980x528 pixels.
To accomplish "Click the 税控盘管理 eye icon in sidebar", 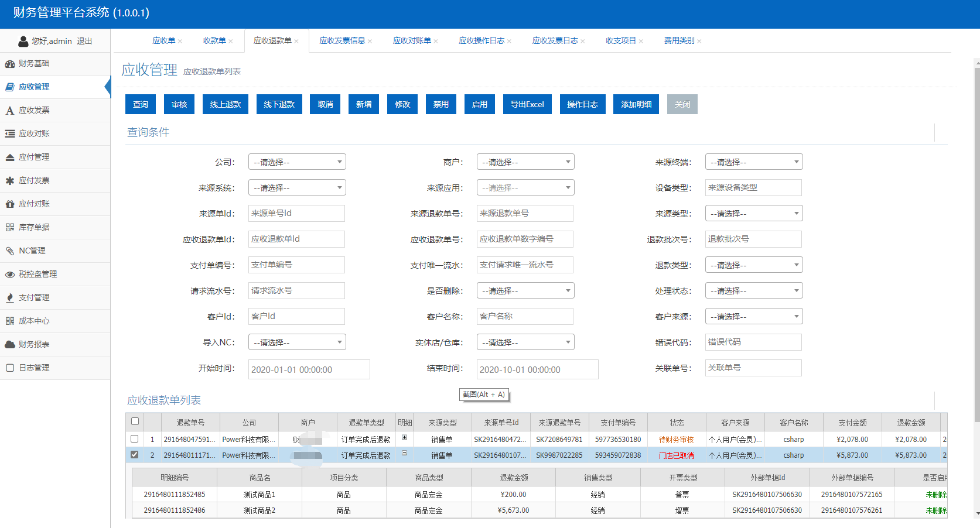I will coord(10,275).
